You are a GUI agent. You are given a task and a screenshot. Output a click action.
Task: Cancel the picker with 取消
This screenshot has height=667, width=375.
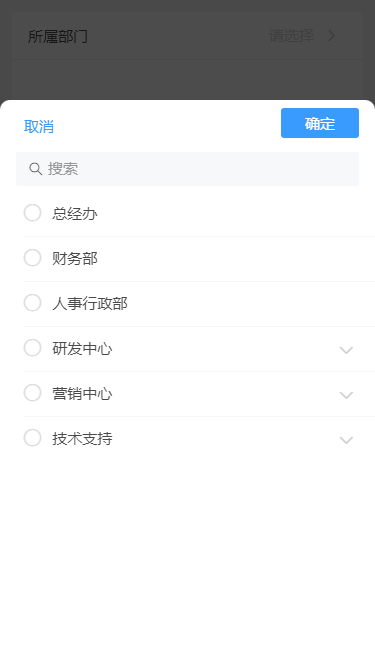[x=39, y=126]
